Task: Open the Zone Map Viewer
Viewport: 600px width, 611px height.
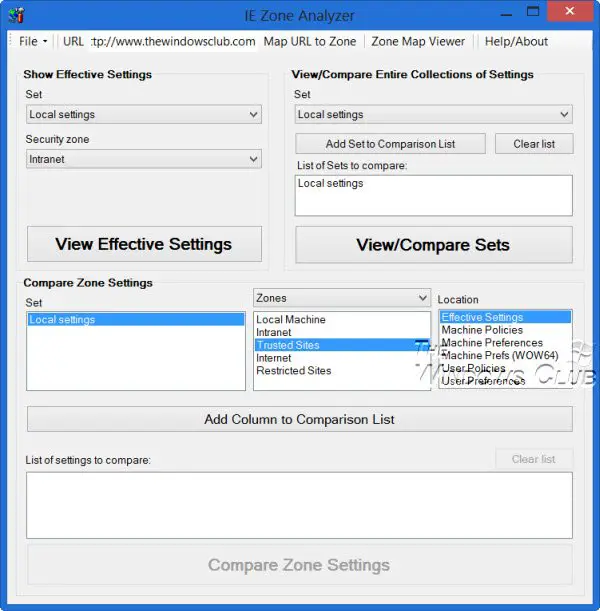Action: pyautogui.click(x=418, y=41)
